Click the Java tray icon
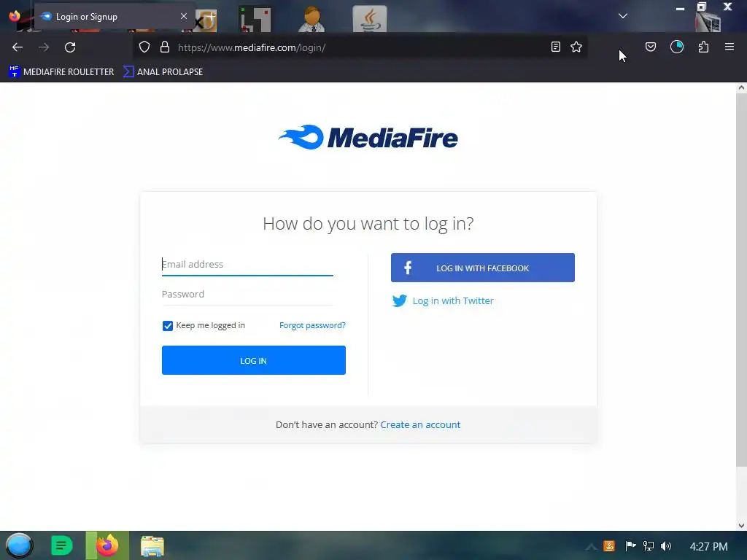 click(x=609, y=546)
